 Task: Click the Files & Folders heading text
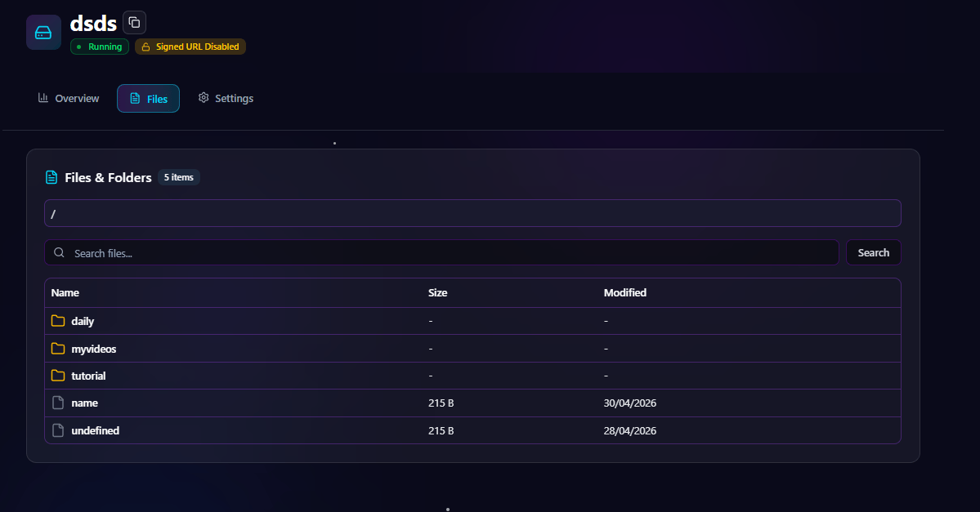click(x=108, y=177)
